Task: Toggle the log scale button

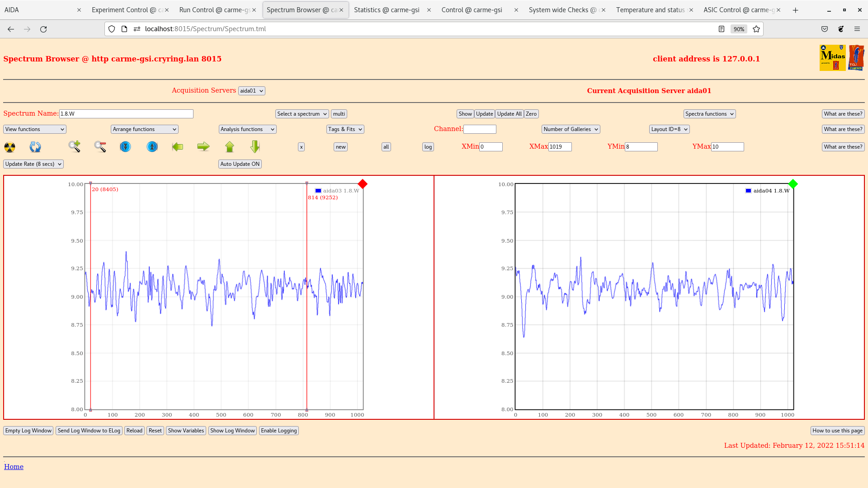Action: [427, 146]
